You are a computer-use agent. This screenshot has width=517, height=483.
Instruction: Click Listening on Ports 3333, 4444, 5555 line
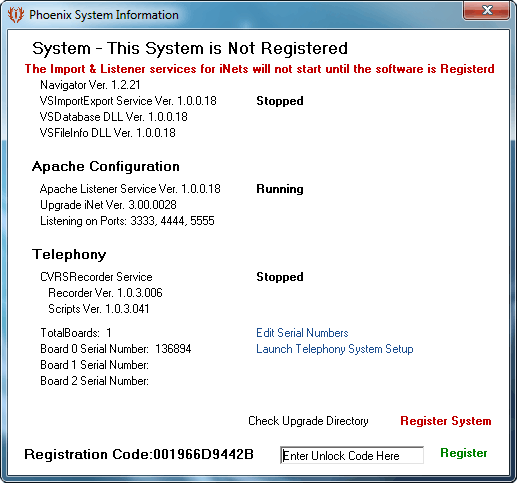(x=127, y=221)
